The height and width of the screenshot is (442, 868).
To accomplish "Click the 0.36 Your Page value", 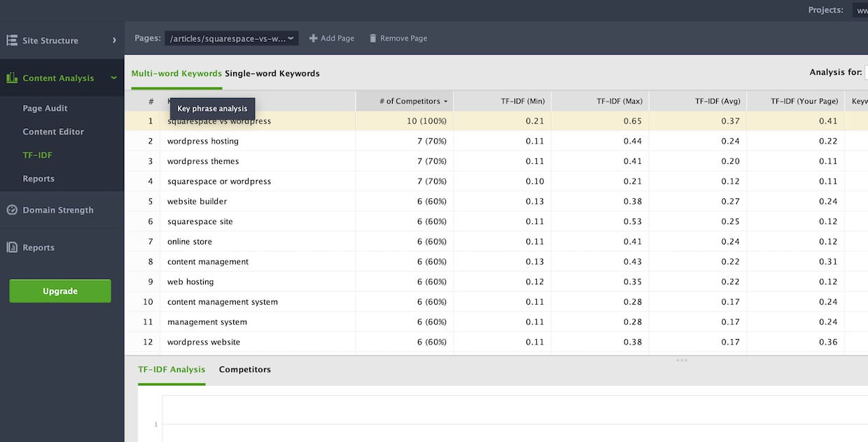I will pyautogui.click(x=828, y=342).
